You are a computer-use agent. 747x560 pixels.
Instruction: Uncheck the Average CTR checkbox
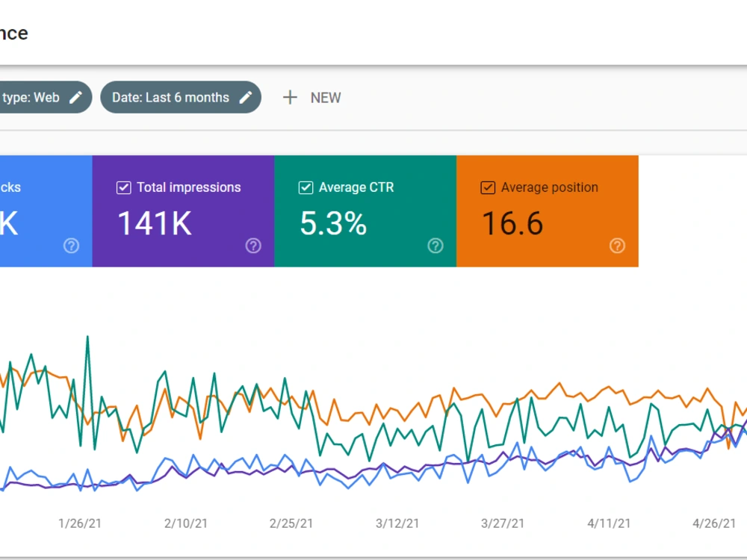[x=306, y=187]
